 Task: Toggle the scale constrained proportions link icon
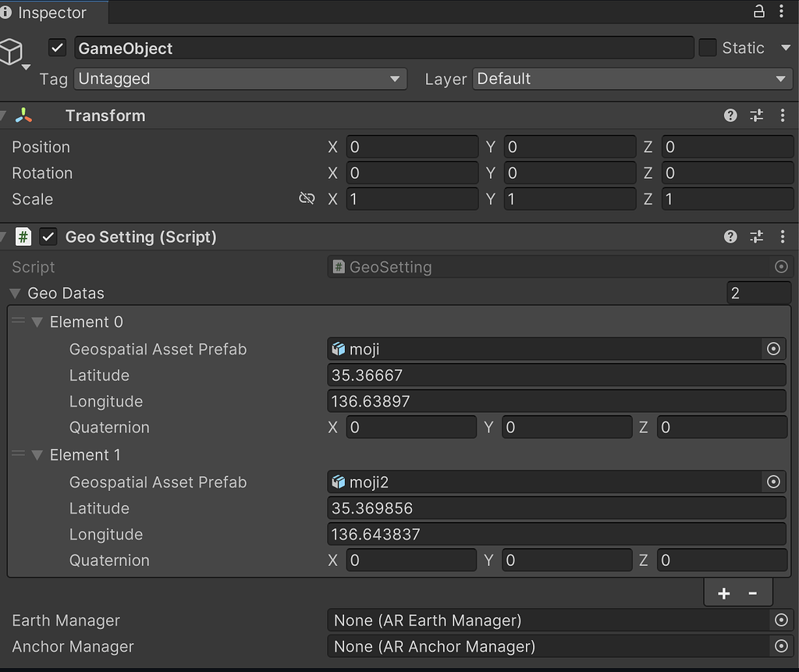pos(307,199)
